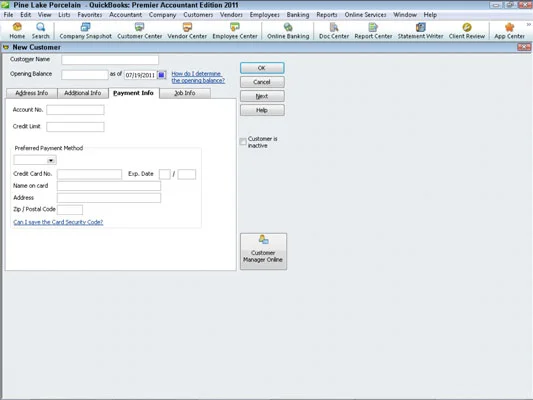
Task: Open the Preferred Payment Method dropdown
Action: coord(51,160)
